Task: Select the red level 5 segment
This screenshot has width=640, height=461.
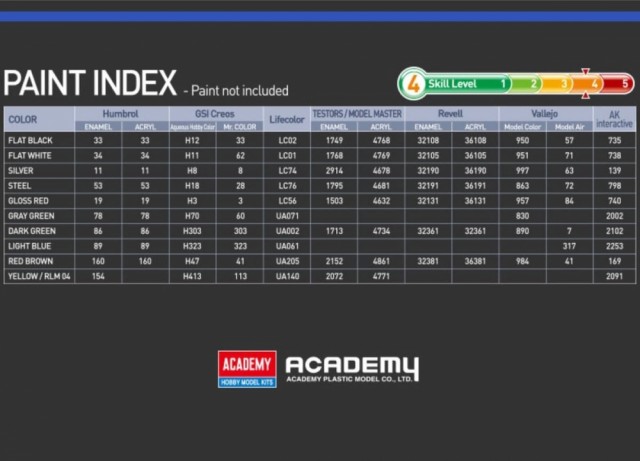Action: pos(617,84)
